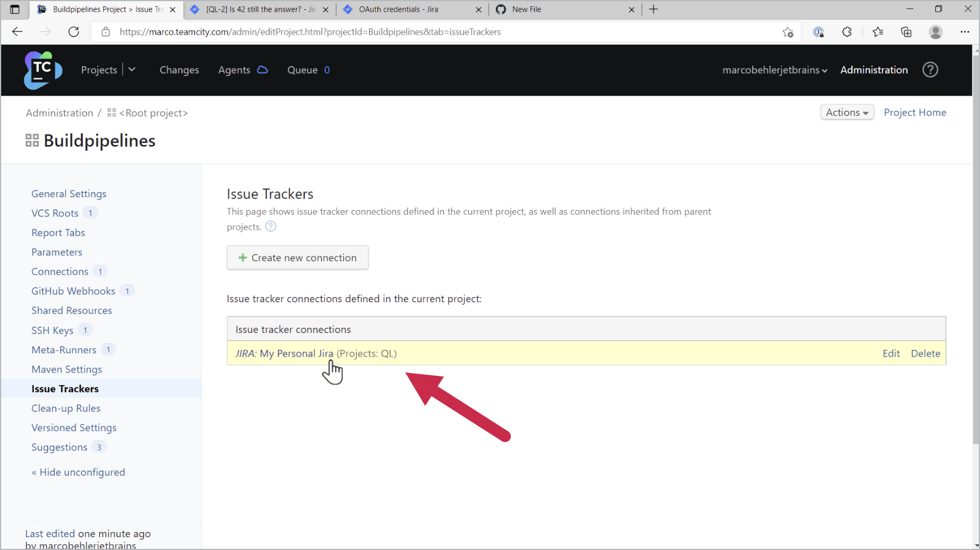
Task: Open the Actions dropdown
Action: pos(846,112)
